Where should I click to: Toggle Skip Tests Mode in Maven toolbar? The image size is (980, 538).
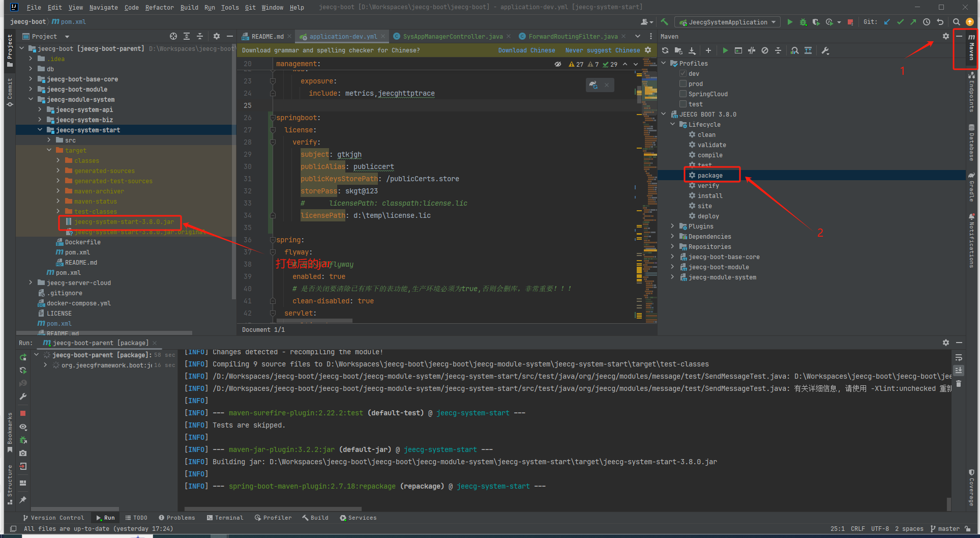coord(765,50)
